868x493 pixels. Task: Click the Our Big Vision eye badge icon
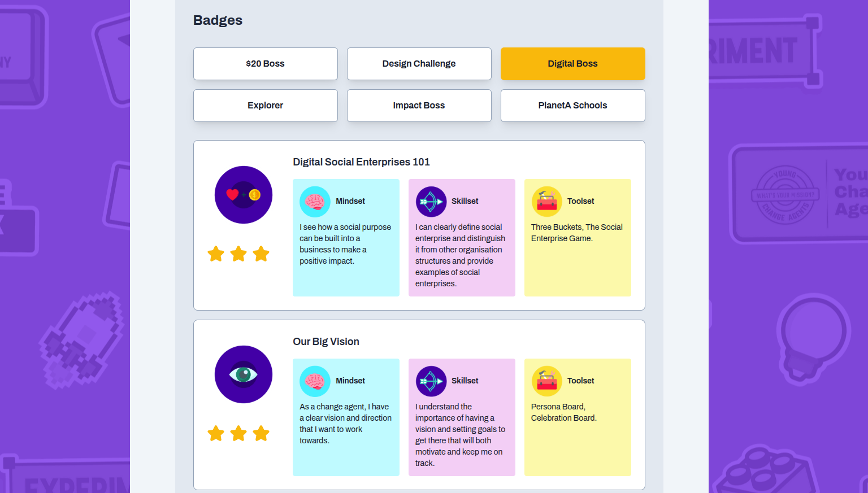[x=244, y=374]
